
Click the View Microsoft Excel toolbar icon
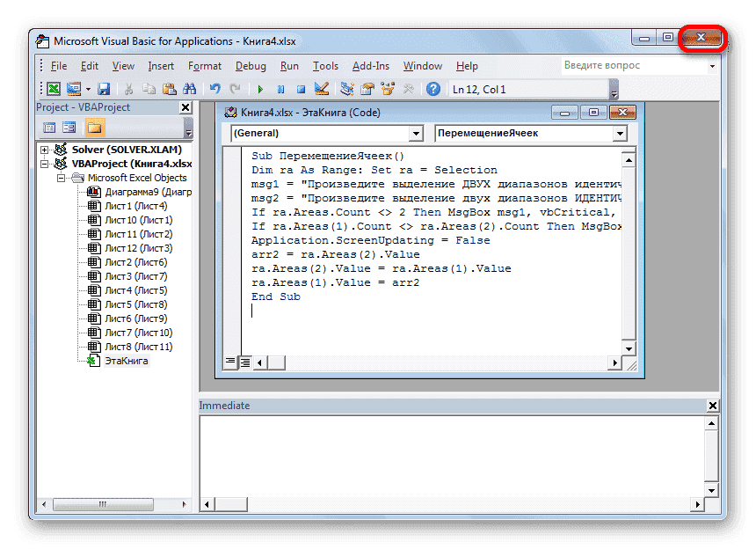[x=53, y=89]
